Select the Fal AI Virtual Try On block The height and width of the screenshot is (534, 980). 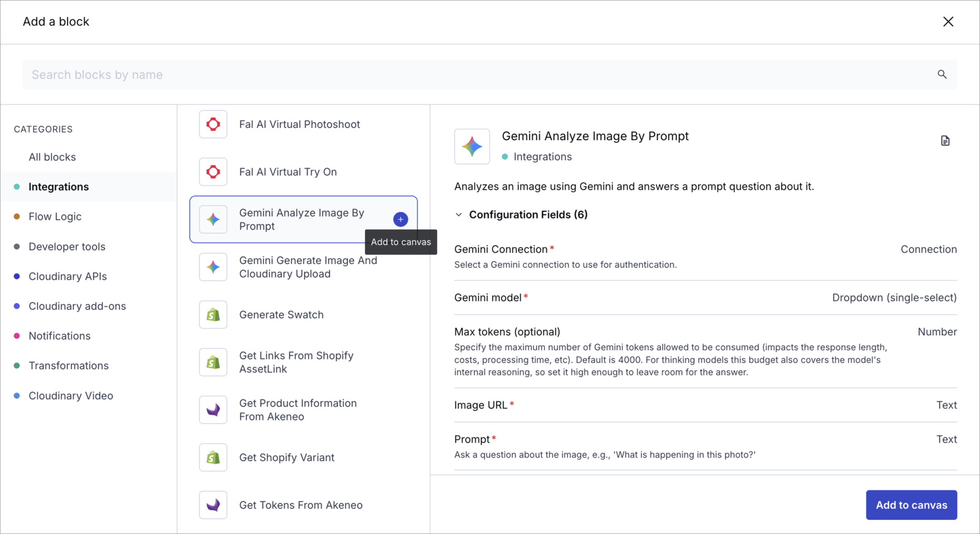click(x=304, y=172)
